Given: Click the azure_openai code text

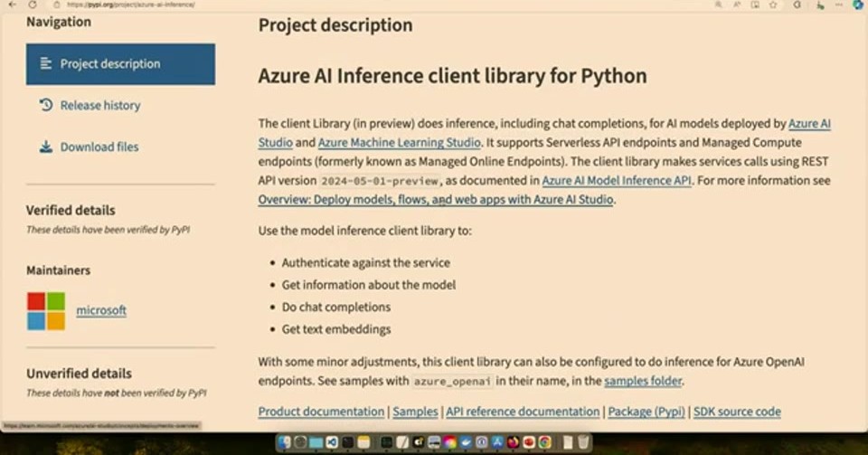Looking at the screenshot, I should point(452,382).
